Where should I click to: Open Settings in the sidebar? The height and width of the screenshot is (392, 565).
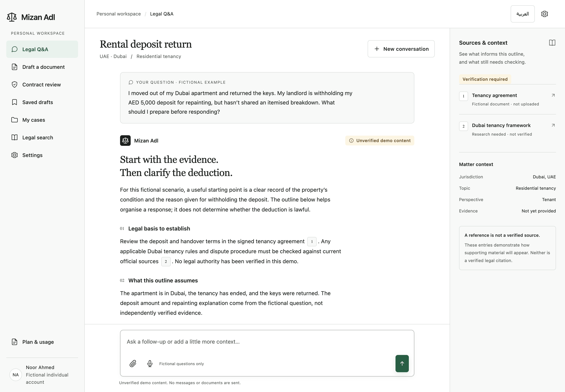[x=42, y=155]
